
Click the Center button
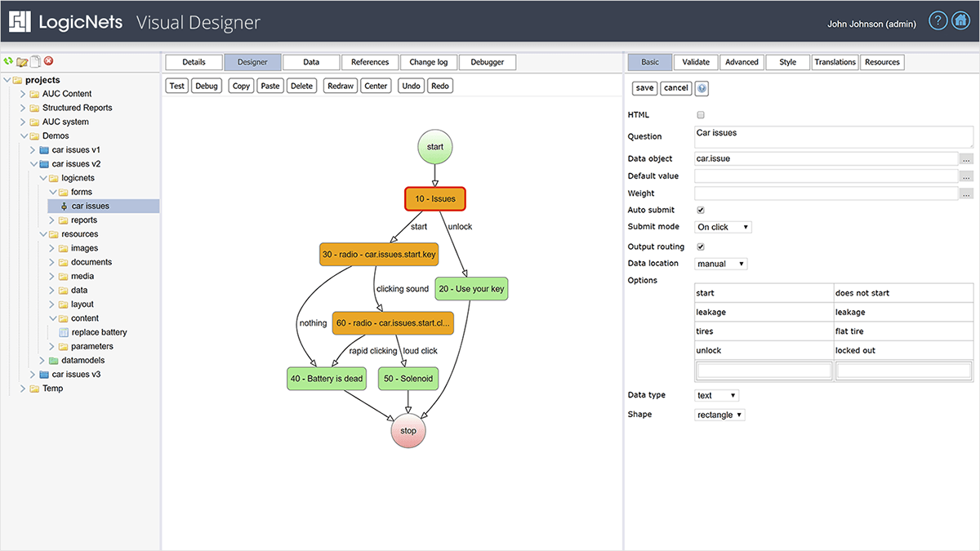click(x=376, y=86)
